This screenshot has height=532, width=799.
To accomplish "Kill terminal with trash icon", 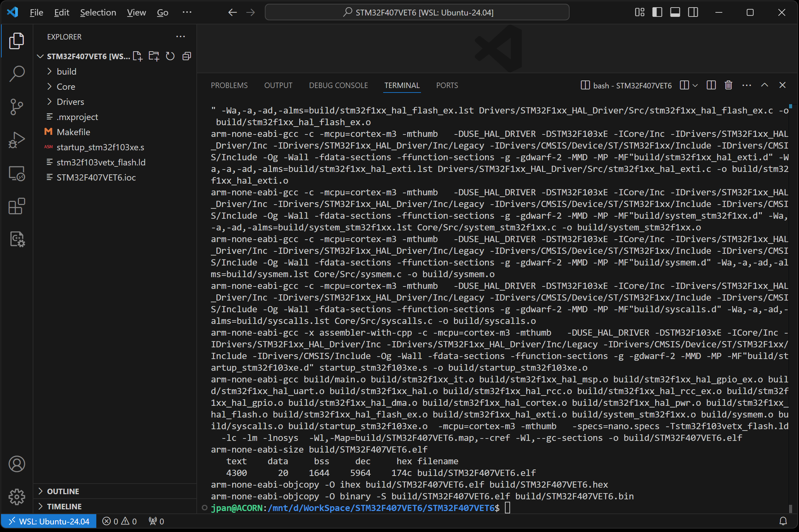I will (x=728, y=85).
